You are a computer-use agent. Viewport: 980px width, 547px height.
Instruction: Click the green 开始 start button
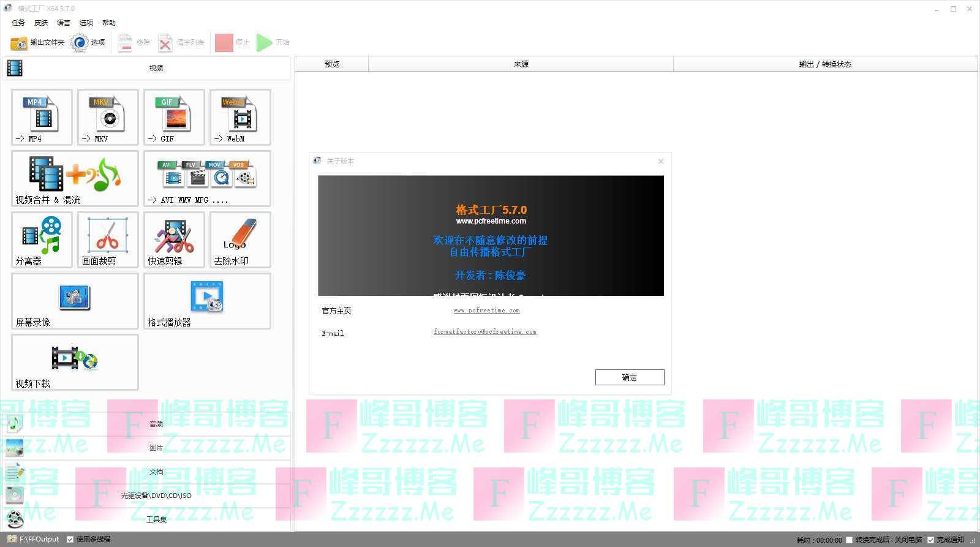point(273,42)
